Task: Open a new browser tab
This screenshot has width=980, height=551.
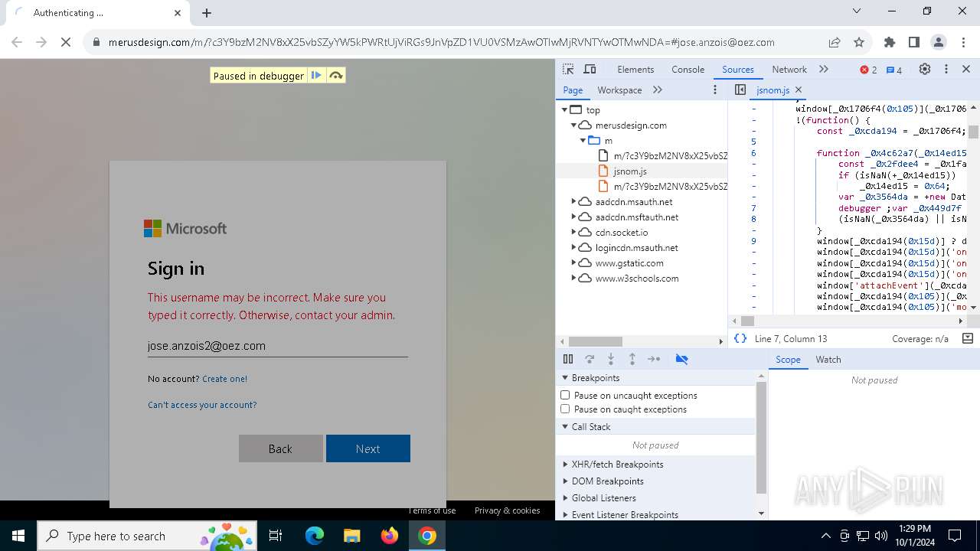Action: [207, 12]
